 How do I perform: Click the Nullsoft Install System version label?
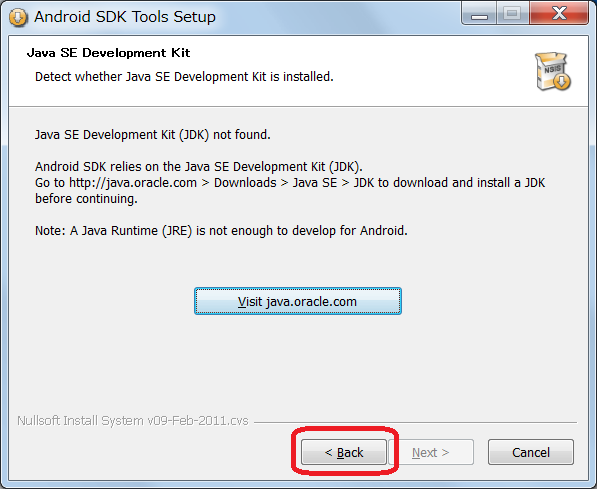point(133,420)
